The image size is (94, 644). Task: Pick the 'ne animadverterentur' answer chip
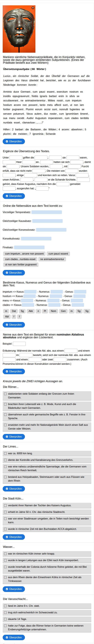52,259
